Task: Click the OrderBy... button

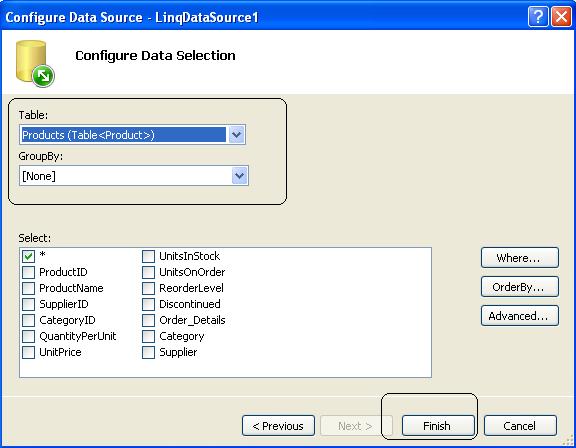Action: (519, 287)
